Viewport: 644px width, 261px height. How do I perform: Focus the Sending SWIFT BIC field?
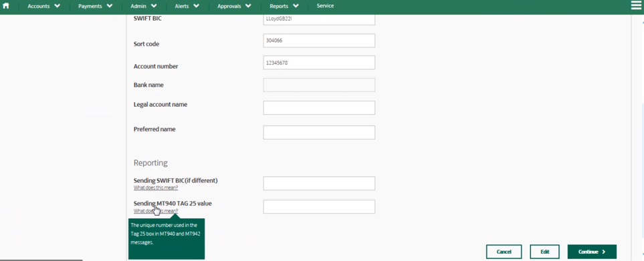(319, 183)
